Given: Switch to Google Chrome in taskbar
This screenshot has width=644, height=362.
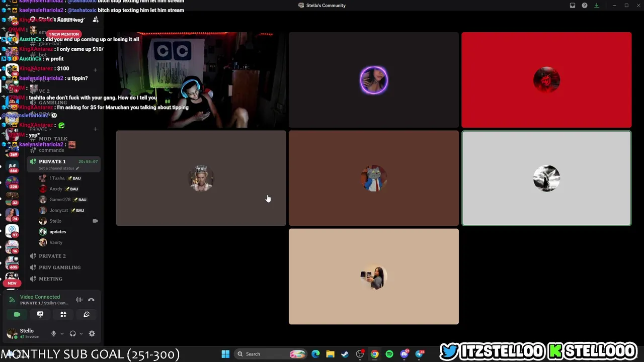Looking at the screenshot, I should pyautogui.click(x=374, y=354).
